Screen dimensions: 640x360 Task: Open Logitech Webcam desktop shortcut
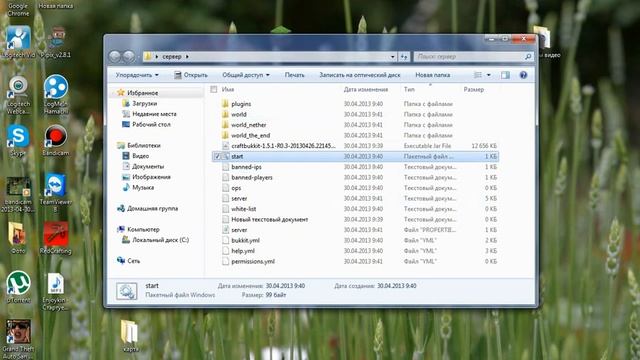[x=18, y=95]
